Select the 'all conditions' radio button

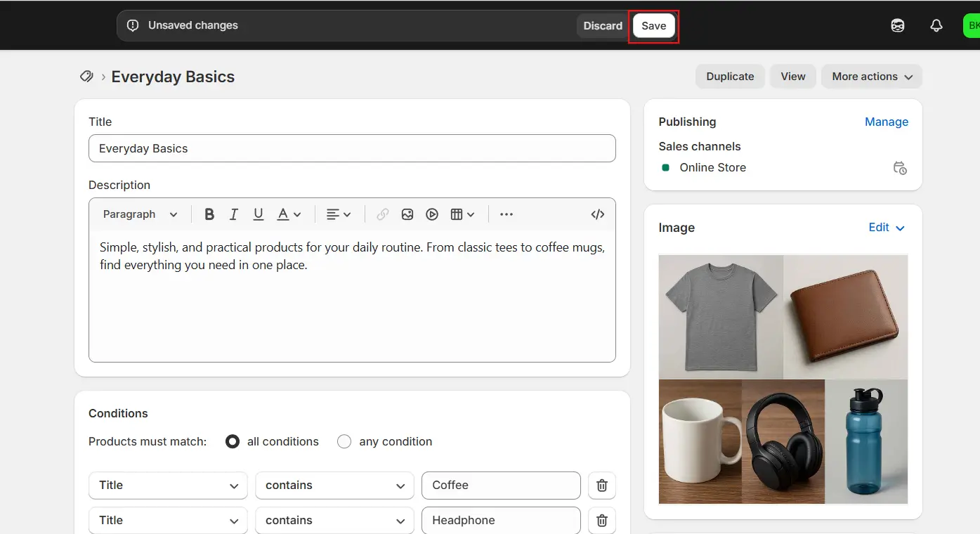click(x=233, y=442)
